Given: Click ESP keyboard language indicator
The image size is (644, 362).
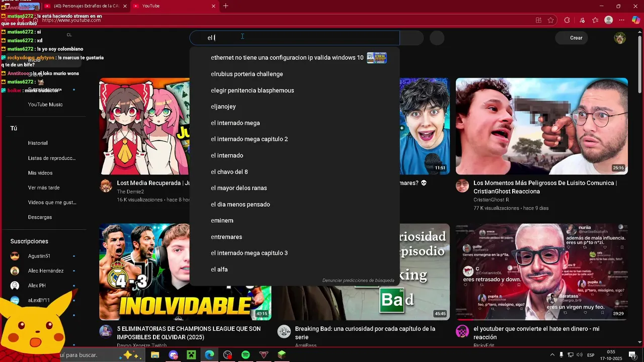Looking at the screenshot, I should [591, 355].
